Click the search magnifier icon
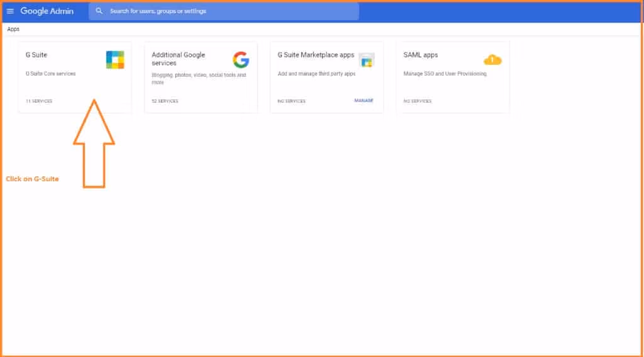This screenshot has height=357, width=644. coord(99,11)
